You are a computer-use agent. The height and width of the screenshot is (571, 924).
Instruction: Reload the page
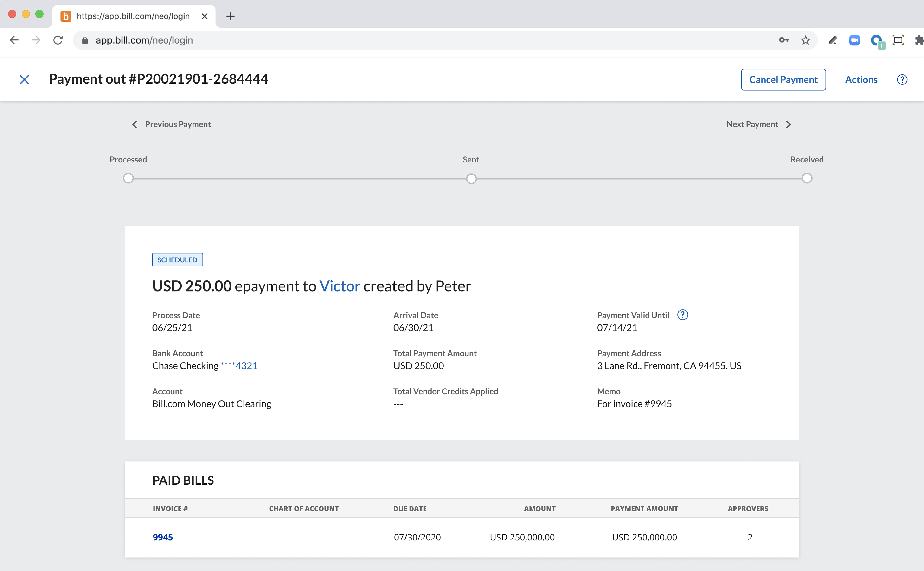[58, 40]
